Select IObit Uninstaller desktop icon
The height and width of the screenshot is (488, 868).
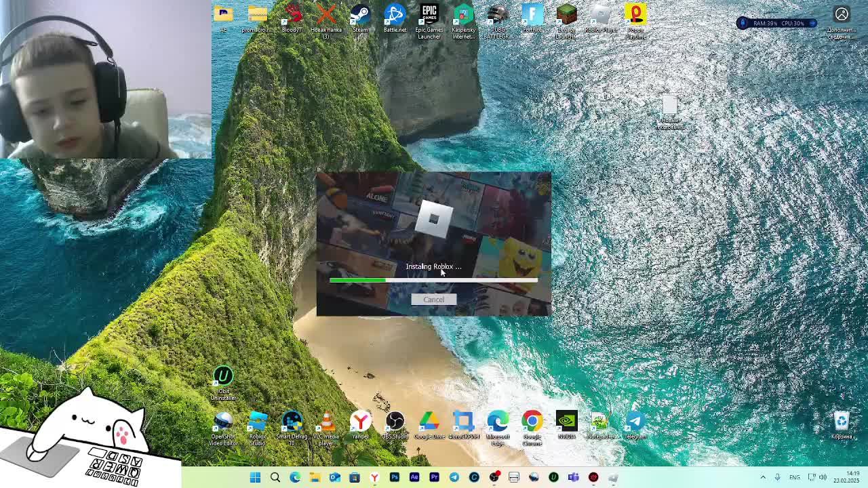point(223,384)
